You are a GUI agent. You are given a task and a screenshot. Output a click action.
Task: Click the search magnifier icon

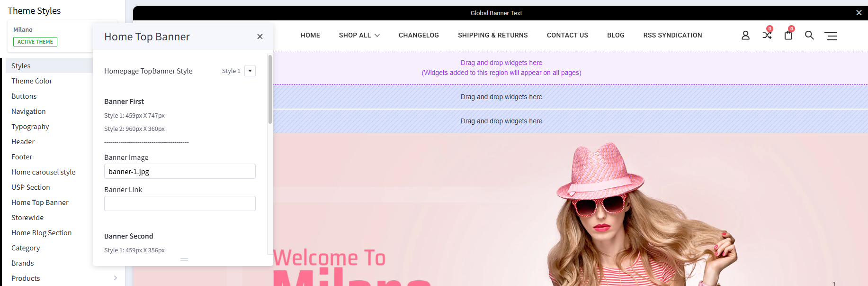[809, 35]
